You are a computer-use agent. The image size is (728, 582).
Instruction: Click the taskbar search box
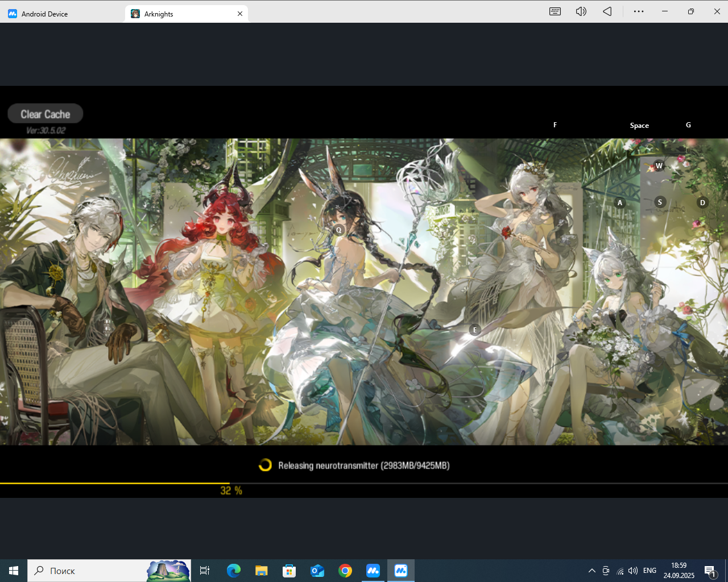pyautogui.click(x=109, y=571)
